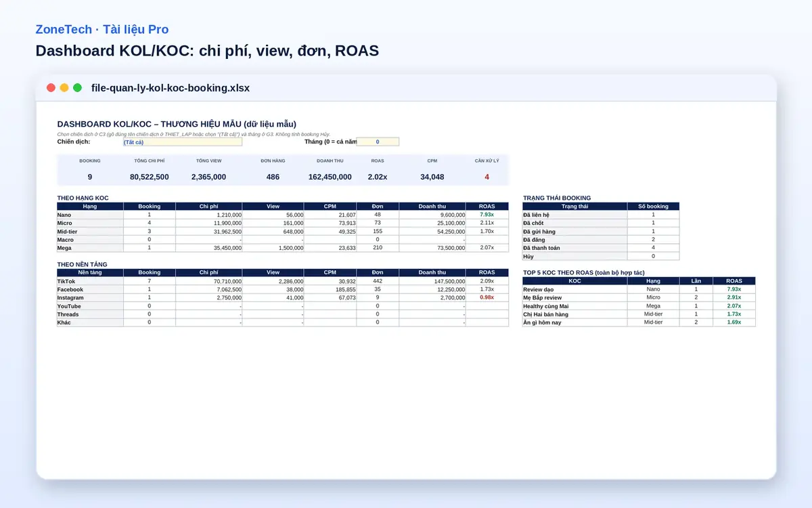Select the Micro cost cell 11,900,000
Image resolution: width=812 pixels, height=508 pixels.
pyautogui.click(x=209, y=223)
